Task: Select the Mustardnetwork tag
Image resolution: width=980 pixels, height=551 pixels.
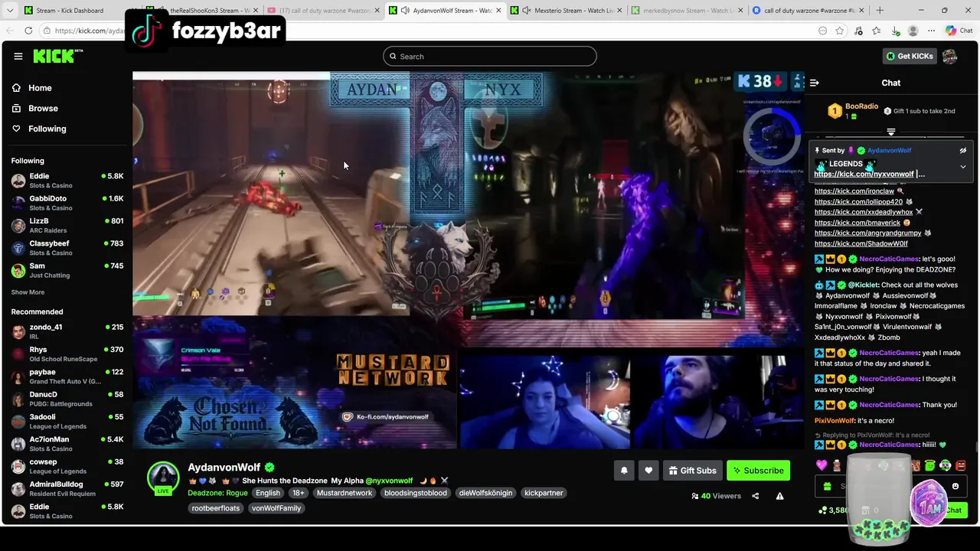Action: [x=345, y=493]
